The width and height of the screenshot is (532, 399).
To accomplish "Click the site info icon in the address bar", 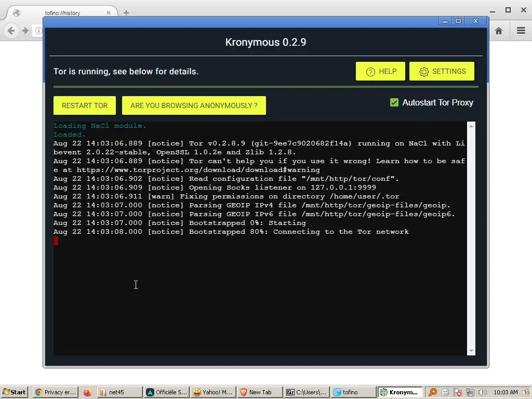I will (38, 31).
